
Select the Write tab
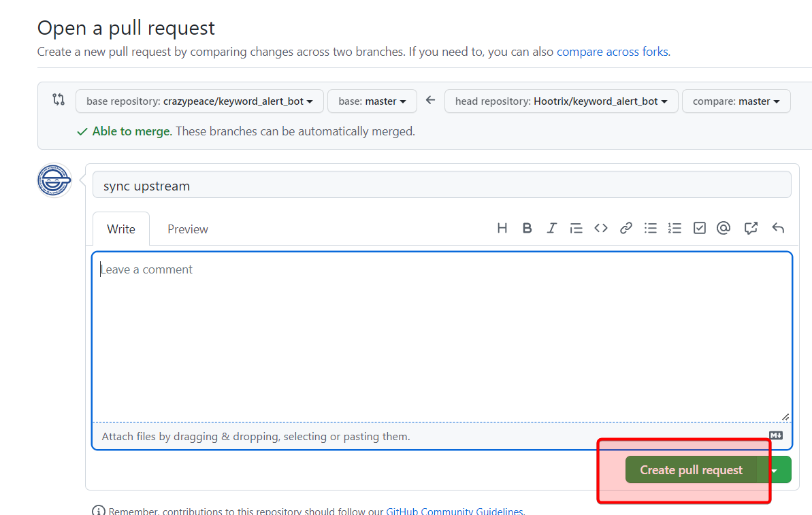pyautogui.click(x=121, y=229)
